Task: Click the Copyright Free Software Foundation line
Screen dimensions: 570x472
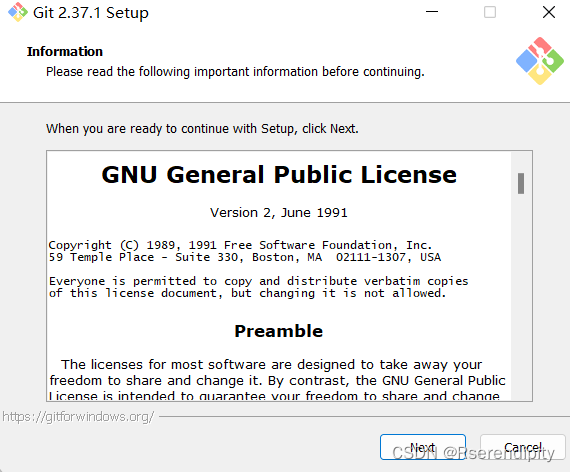Action: [x=240, y=245]
